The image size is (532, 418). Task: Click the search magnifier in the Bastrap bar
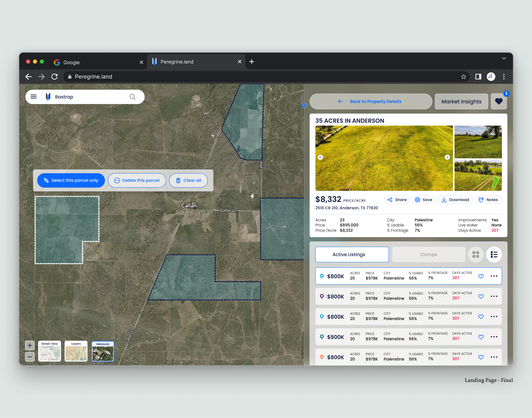pos(132,97)
